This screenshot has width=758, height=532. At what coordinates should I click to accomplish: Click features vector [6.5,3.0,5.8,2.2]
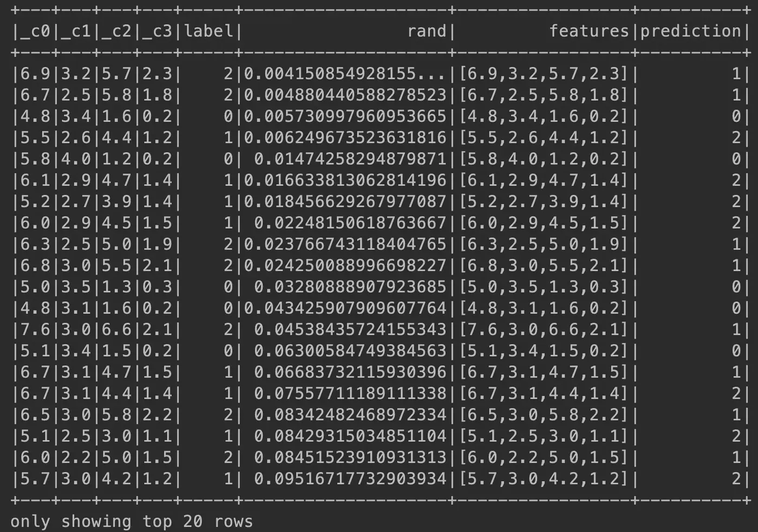click(x=544, y=415)
